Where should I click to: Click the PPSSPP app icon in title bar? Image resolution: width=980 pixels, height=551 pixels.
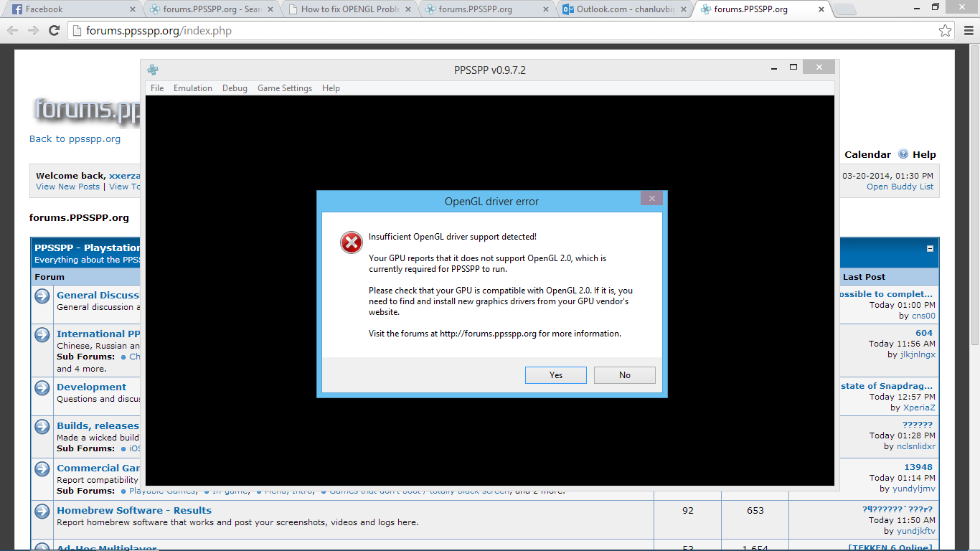[153, 70]
